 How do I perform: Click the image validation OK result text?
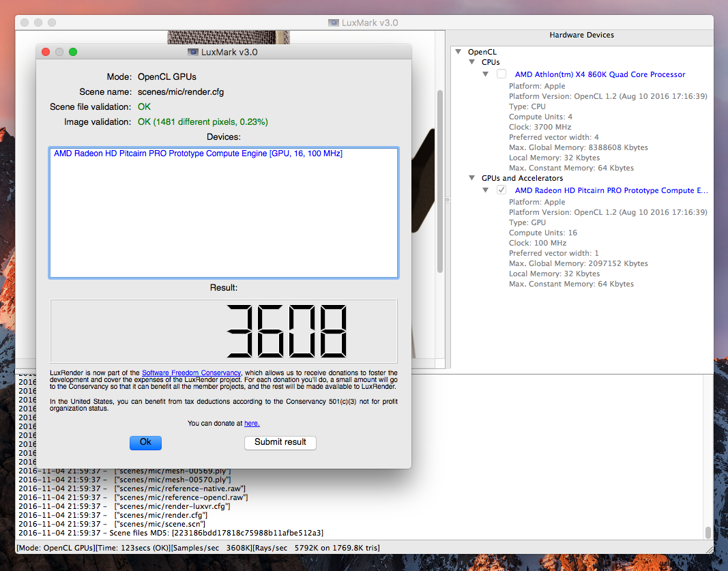coord(203,122)
